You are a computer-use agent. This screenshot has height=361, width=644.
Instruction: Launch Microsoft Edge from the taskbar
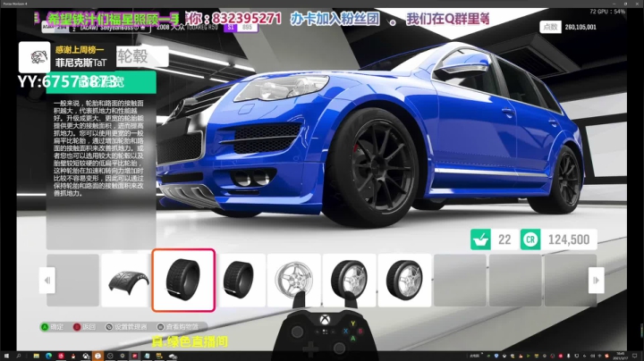coord(48,356)
